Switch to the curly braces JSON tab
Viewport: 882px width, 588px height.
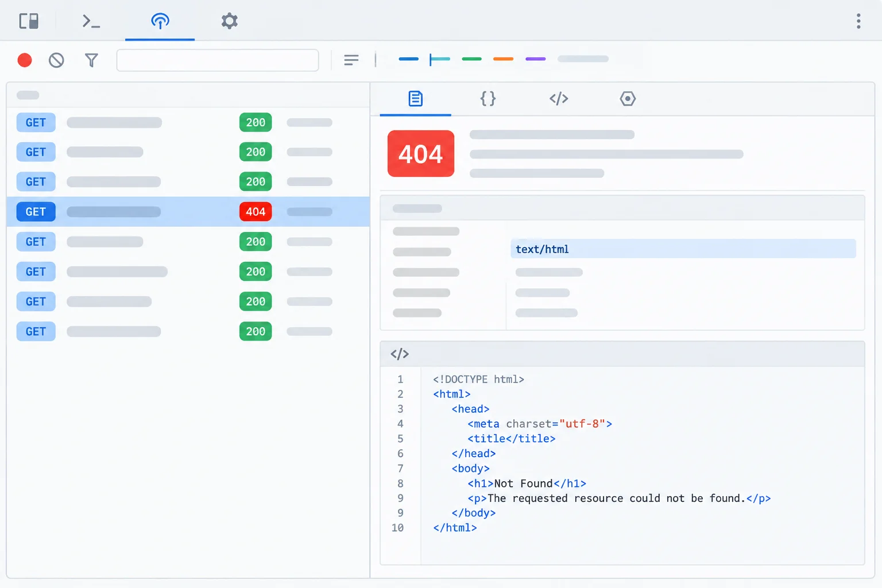click(488, 99)
